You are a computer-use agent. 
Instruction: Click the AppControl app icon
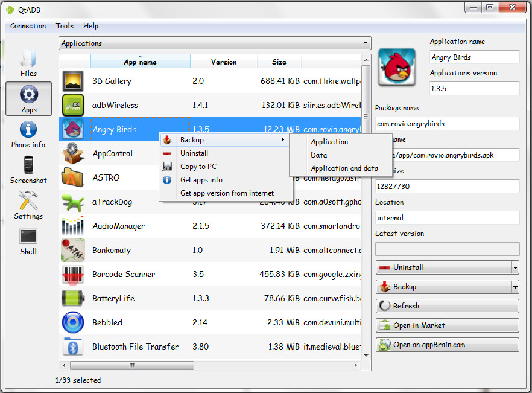73,153
